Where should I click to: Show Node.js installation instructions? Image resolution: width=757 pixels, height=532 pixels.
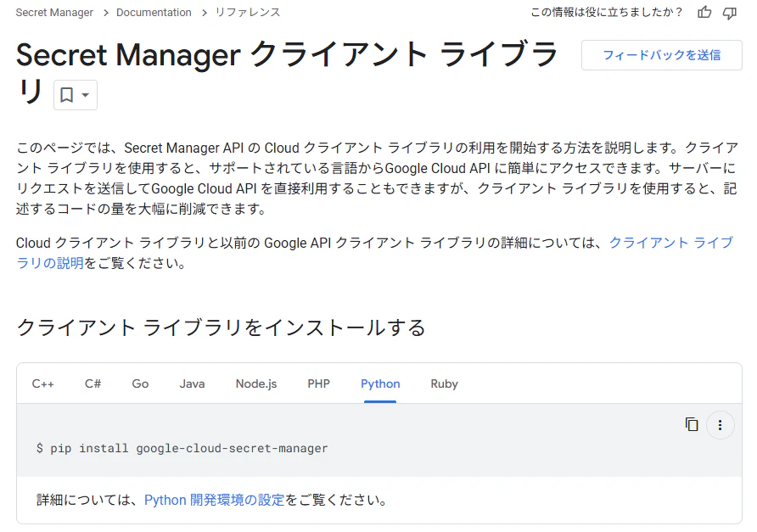coord(256,384)
